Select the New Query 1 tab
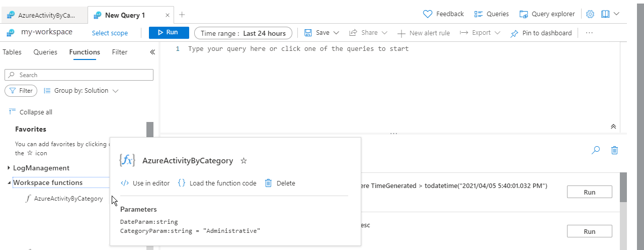The width and height of the screenshot is (644, 250). coord(125,15)
